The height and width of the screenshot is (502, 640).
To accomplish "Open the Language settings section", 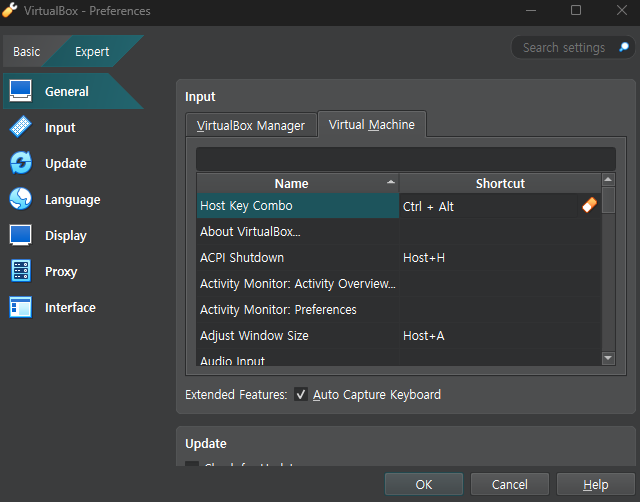I will (73, 200).
